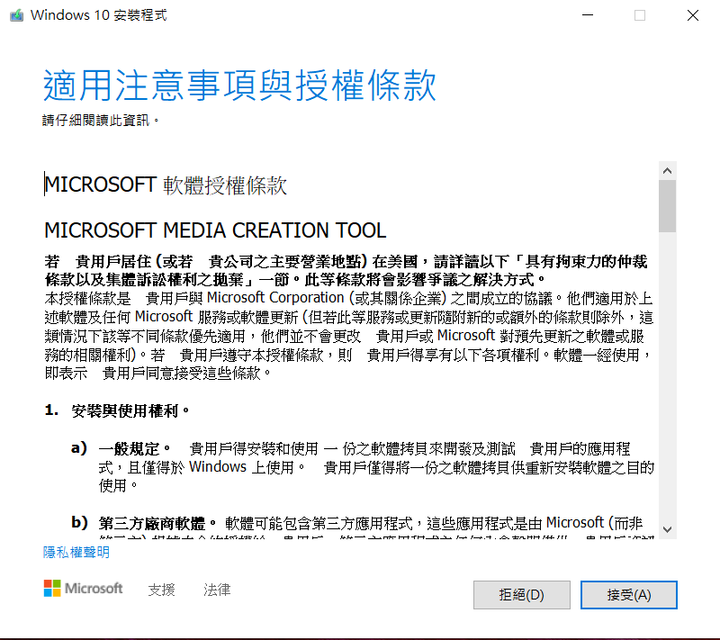
Task: Click the paragraph starting 本授權條款是
Action: 349,335
